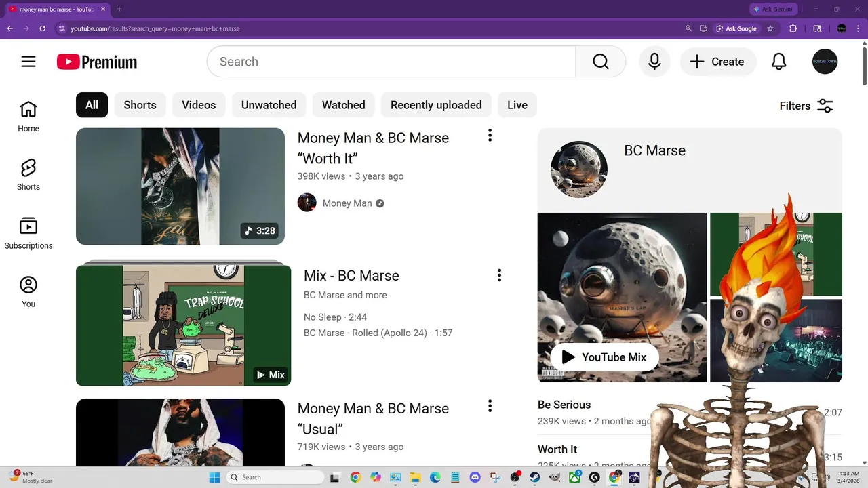Click the magnifier search button
The height and width of the screenshot is (488, 868).
[x=600, y=62]
